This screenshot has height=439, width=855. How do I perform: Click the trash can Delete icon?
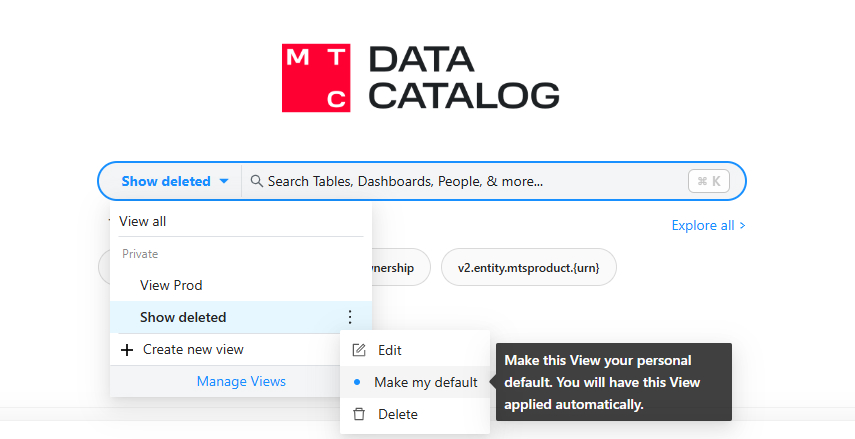click(x=360, y=414)
